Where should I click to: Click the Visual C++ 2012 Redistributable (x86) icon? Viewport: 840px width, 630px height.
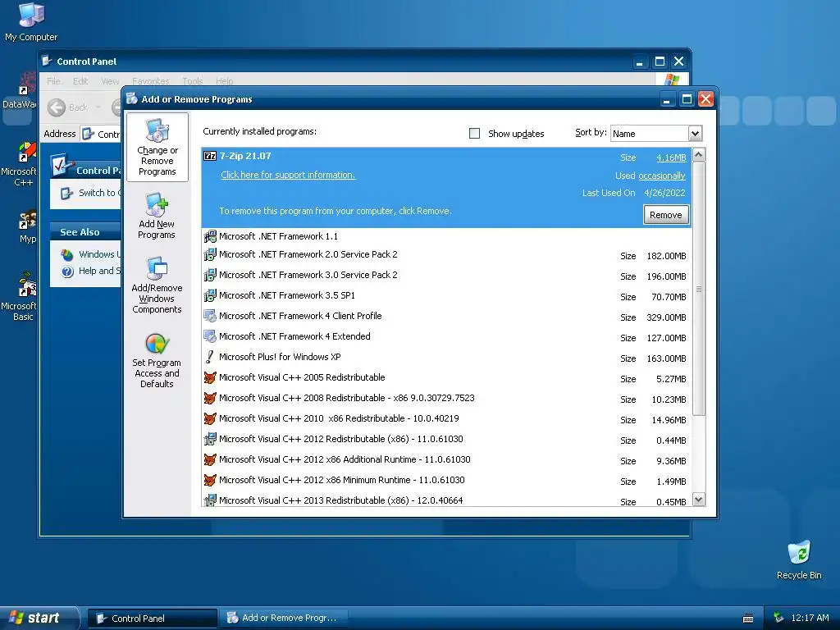coord(210,439)
